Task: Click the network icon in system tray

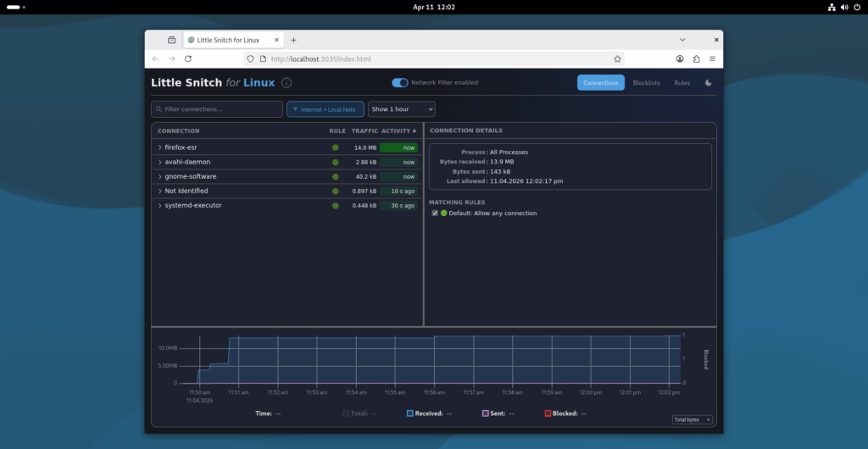Action: coord(832,7)
